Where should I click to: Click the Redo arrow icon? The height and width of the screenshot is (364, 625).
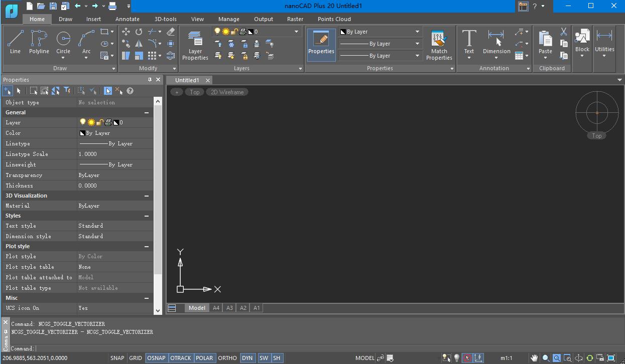tap(95, 6)
